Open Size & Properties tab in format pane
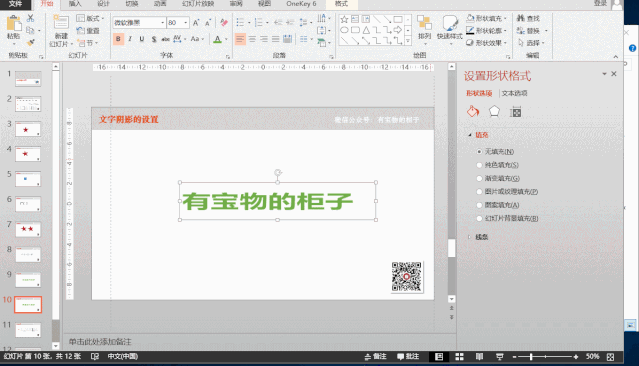Screen dimensions: 639x366 [516, 112]
